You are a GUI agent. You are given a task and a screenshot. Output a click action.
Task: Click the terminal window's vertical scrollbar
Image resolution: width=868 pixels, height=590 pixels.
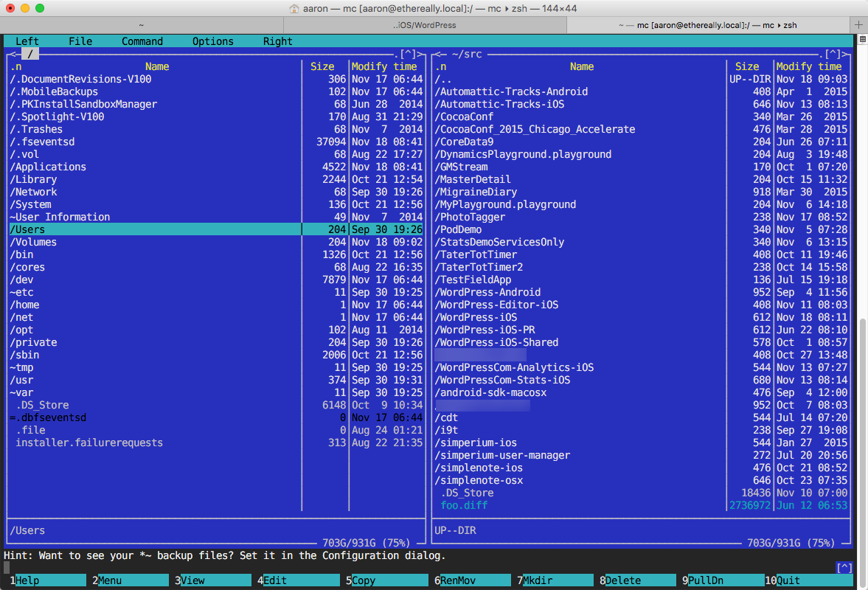(862, 369)
